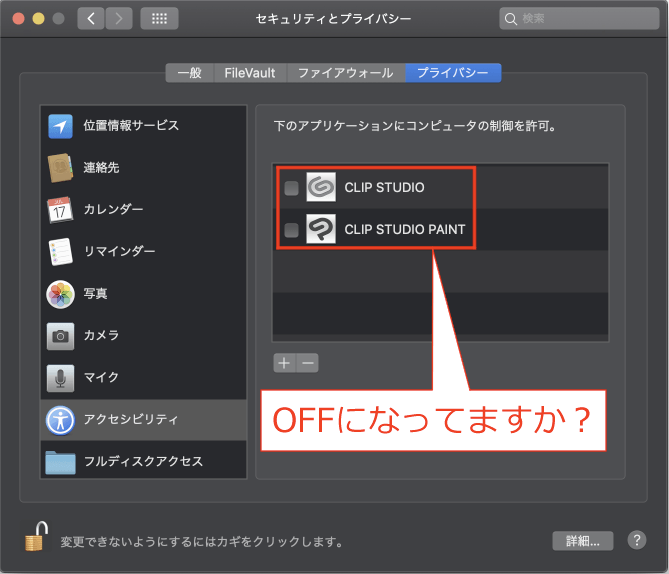This screenshot has width=669, height=574.
Task: Select the 連絡先 label in sidebar
Action: (101, 167)
